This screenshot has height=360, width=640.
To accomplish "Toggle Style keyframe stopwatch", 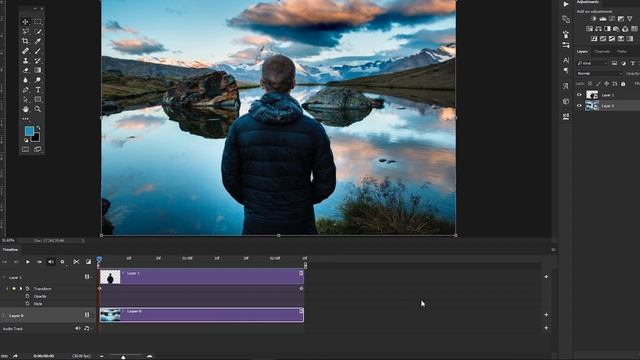I will click(27, 303).
